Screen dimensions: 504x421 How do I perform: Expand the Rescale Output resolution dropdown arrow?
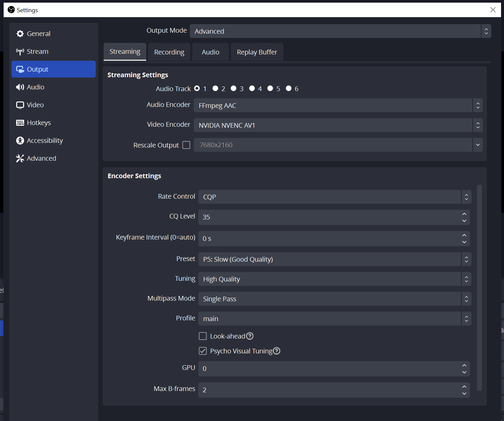pyautogui.click(x=478, y=145)
